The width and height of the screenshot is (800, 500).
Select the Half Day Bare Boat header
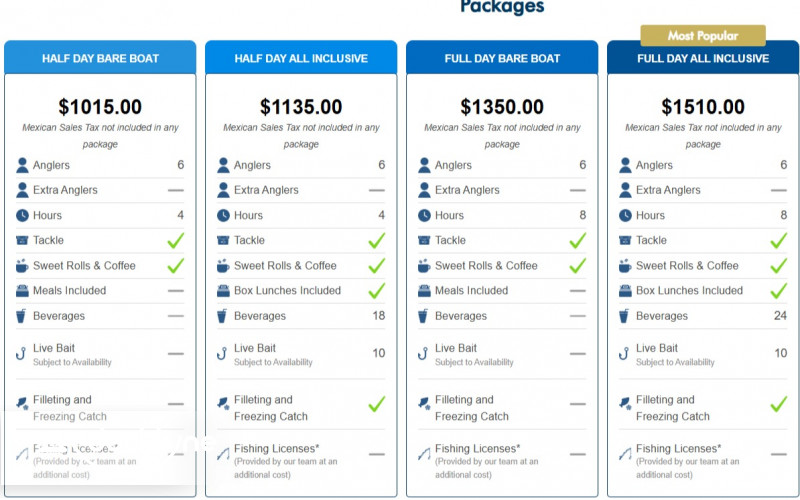coord(100,58)
